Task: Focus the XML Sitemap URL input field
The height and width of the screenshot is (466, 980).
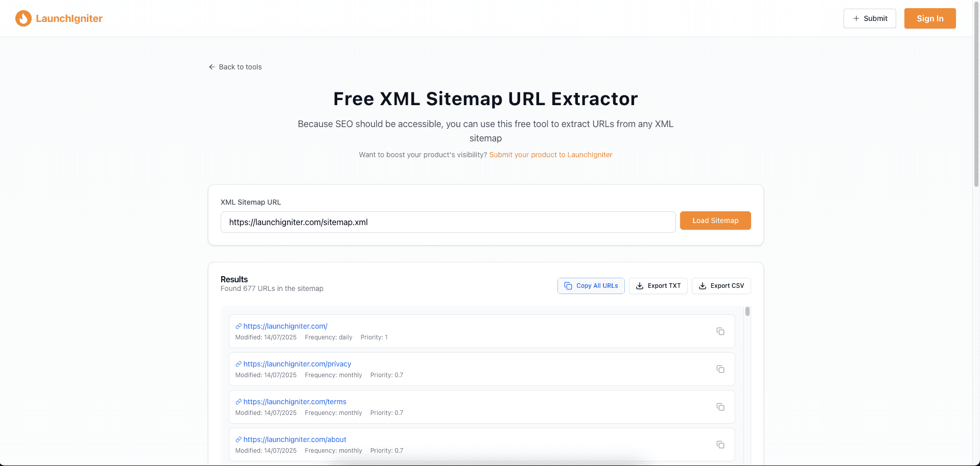Action: point(448,222)
